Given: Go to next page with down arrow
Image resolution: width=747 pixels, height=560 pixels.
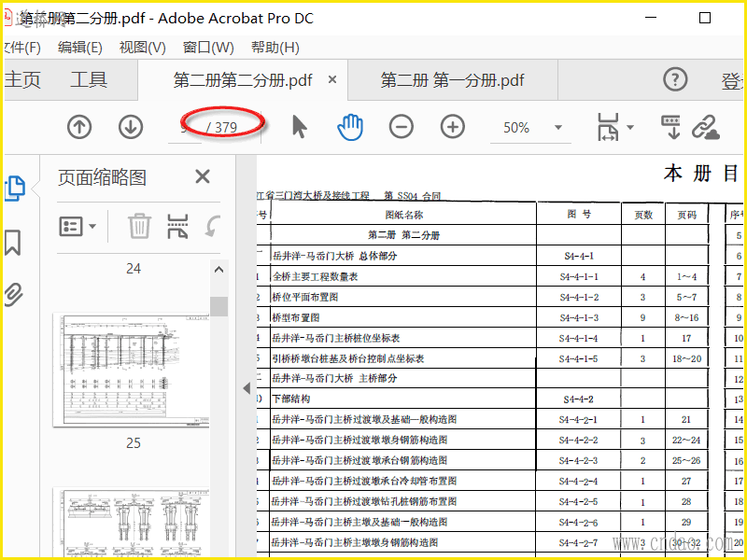Looking at the screenshot, I should (x=131, y=127).
